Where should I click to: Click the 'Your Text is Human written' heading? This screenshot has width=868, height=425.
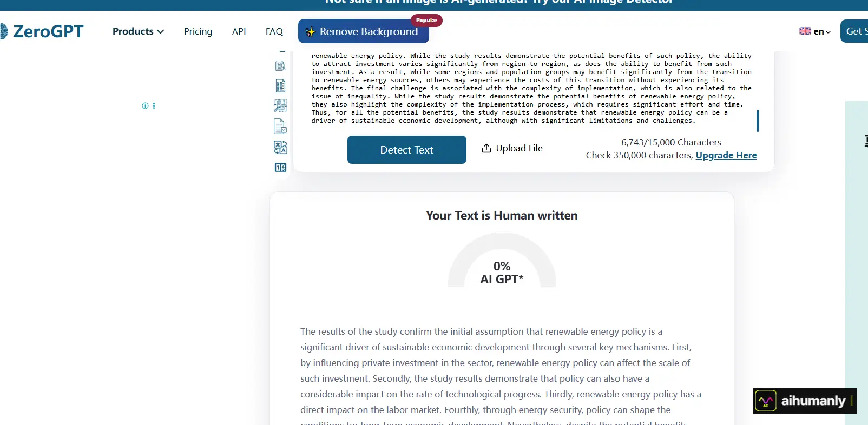point(502,215)
